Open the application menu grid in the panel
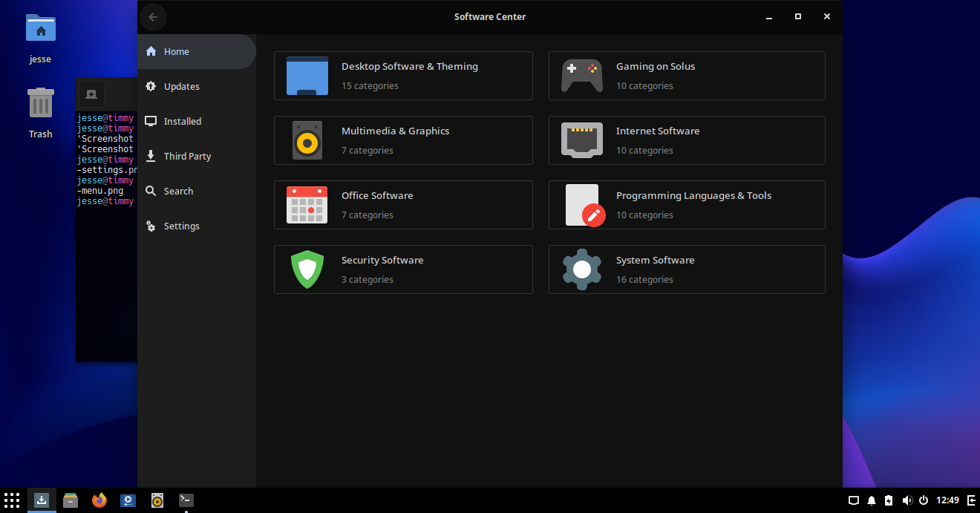This screenshot has width=980, height=513. pyautogui.click(x=12, y=500)
